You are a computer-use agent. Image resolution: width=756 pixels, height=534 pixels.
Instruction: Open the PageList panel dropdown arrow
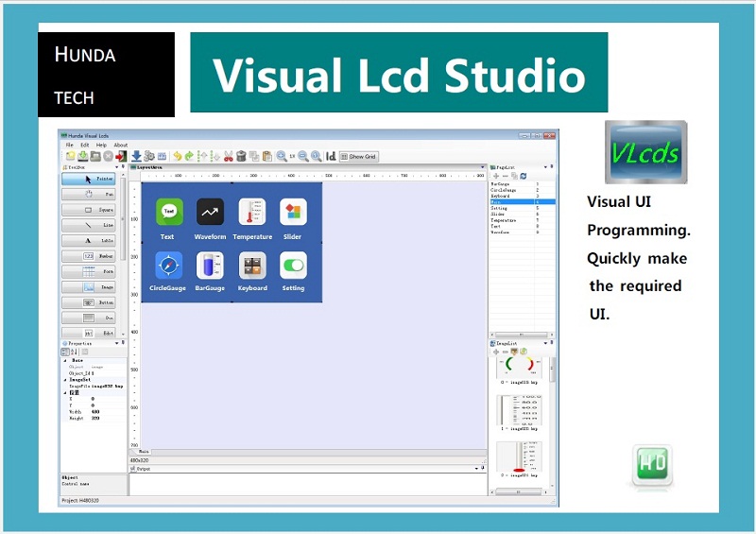545,167
